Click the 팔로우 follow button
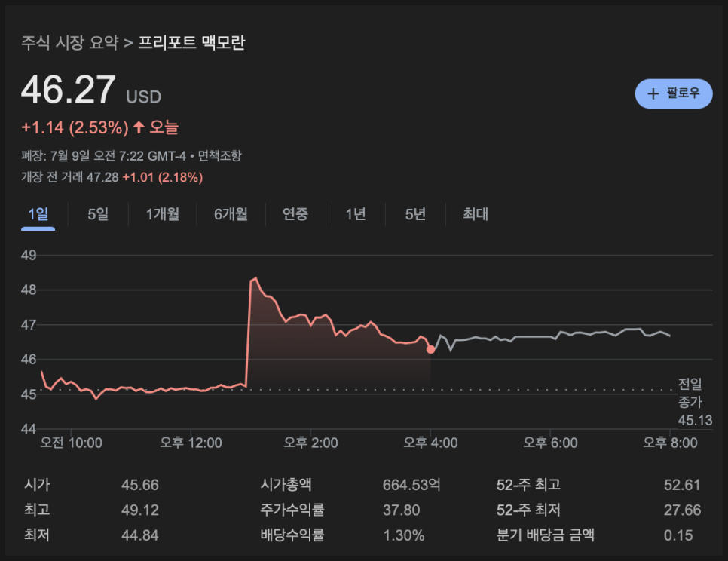728x561 pixels. pyautogui.click(x=673, y=93)
